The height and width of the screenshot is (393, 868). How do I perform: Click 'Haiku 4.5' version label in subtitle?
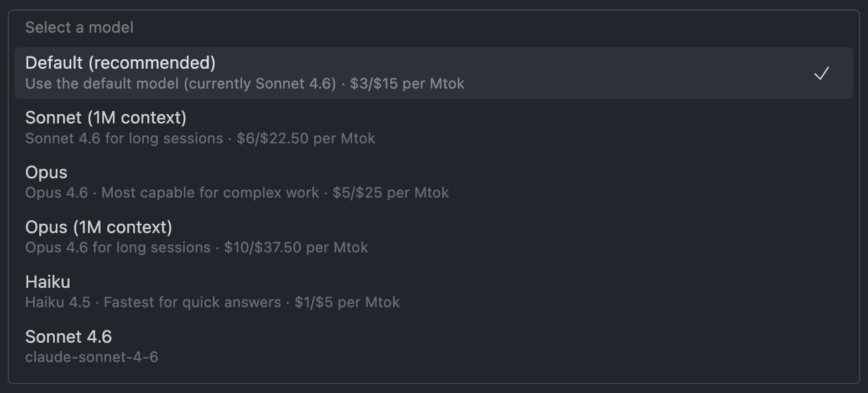point(57,302)
